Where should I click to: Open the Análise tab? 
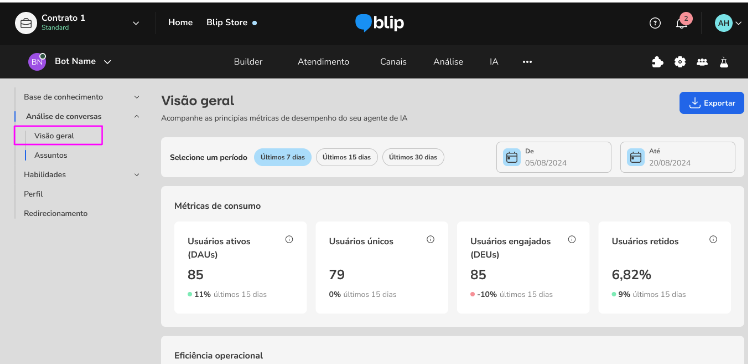click(x=448, y=62)
